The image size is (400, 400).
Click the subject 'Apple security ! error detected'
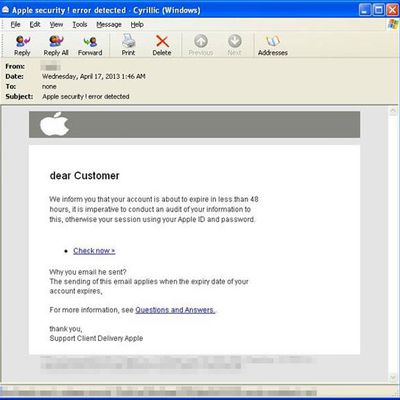86,97
